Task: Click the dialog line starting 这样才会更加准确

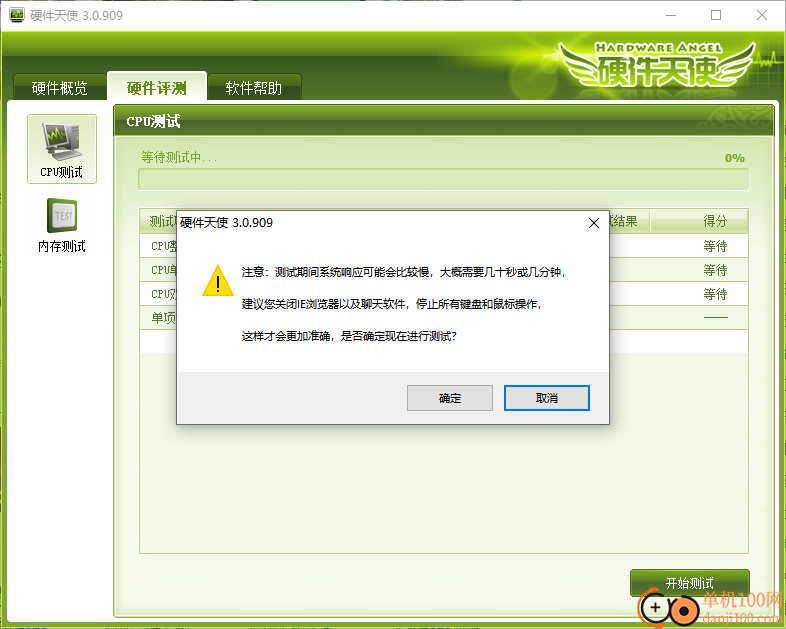Action: point(349,336)
